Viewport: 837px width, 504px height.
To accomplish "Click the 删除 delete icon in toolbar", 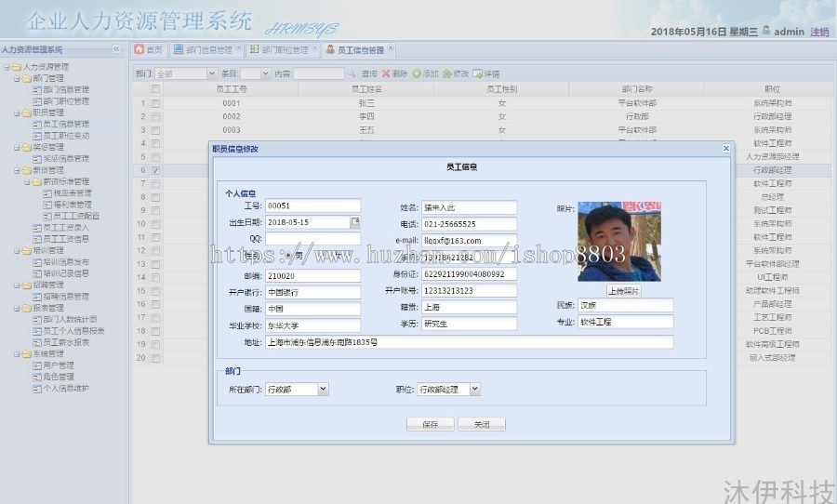I will [386, 73].
